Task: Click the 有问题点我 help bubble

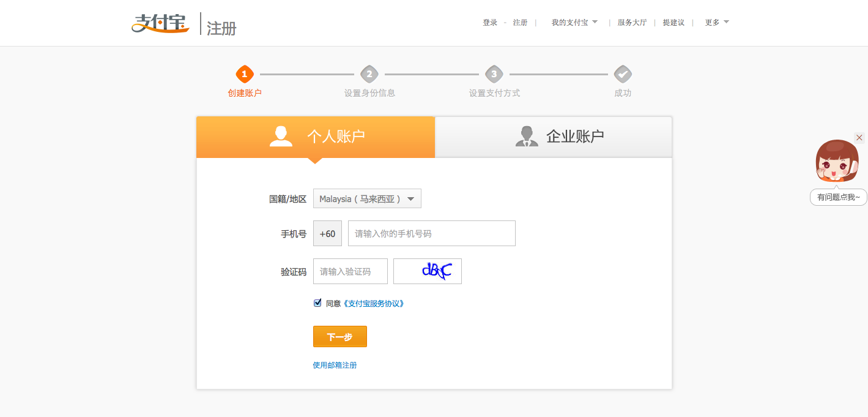Action: (x=839, y=197)
